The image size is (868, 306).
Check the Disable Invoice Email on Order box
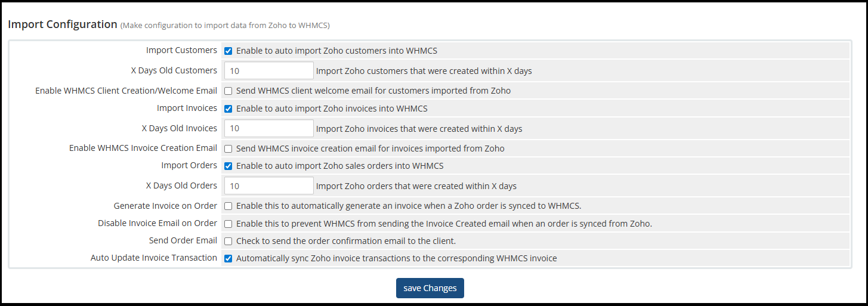228,224
